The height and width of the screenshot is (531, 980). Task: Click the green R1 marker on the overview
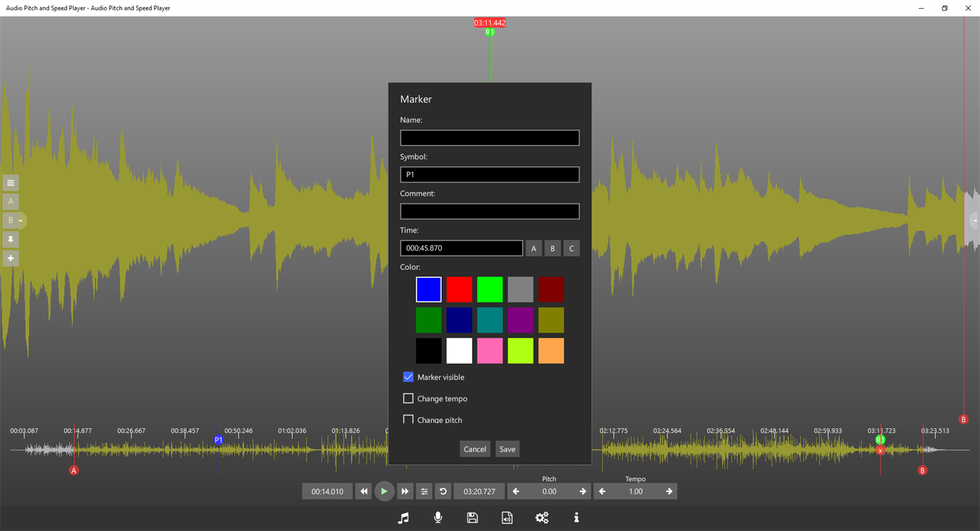(x=880, y=440)
